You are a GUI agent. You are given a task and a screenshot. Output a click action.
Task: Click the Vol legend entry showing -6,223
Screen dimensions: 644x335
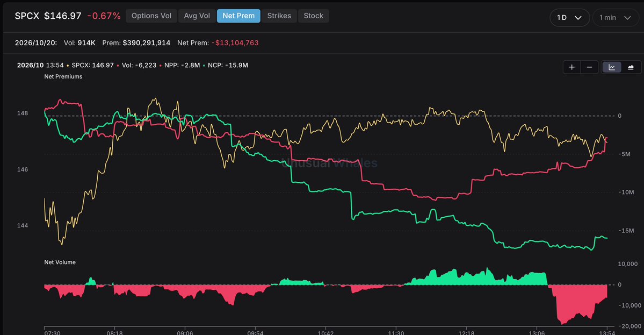click(139, 66)
